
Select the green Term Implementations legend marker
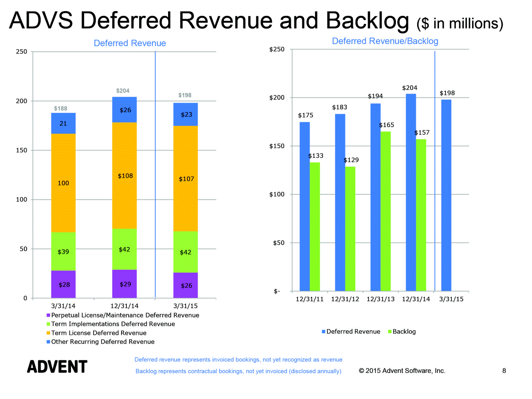(x=49, y=324)
